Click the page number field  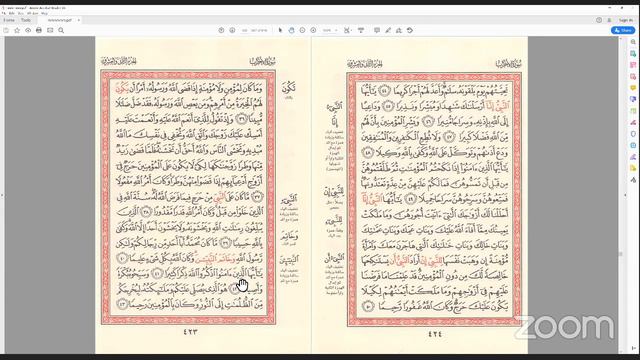pos(245,30)
